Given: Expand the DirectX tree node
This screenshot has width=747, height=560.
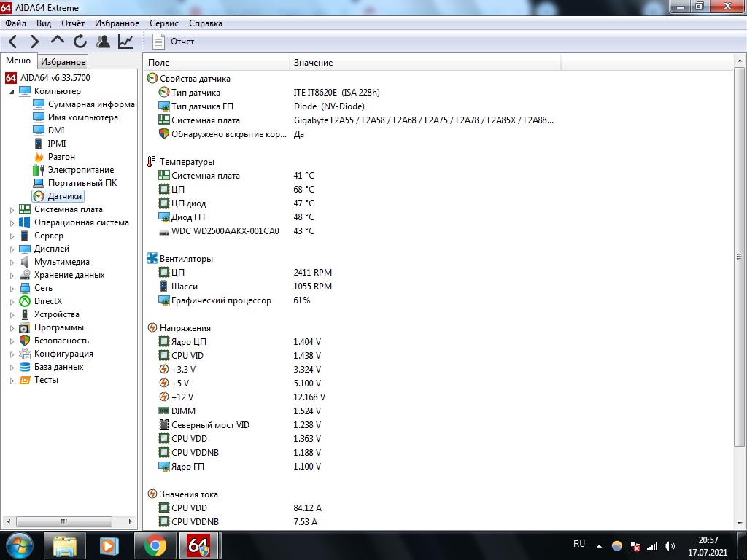Looking at the screenshot, I should tap(12, 301).
